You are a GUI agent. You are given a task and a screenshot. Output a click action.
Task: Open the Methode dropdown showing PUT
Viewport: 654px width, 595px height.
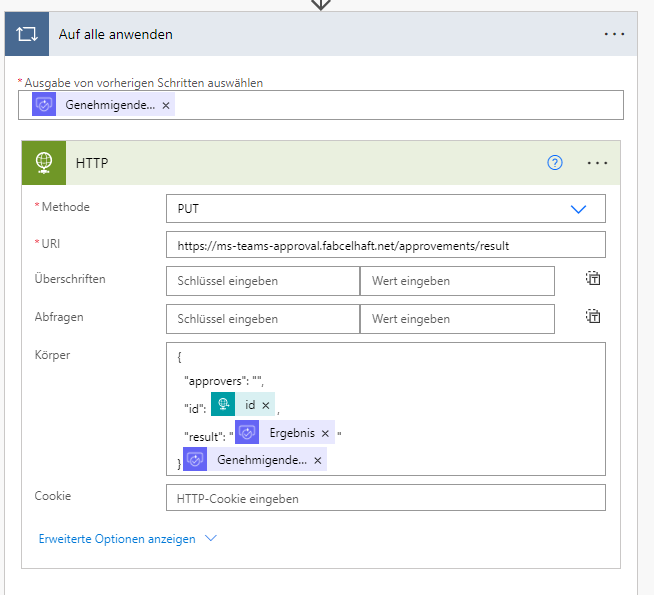[577, 209]
